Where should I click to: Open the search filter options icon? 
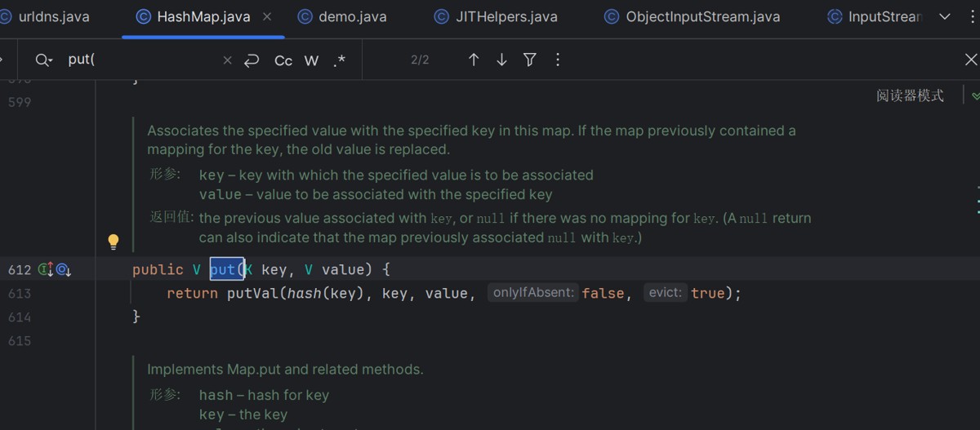(x=530, y=60)
